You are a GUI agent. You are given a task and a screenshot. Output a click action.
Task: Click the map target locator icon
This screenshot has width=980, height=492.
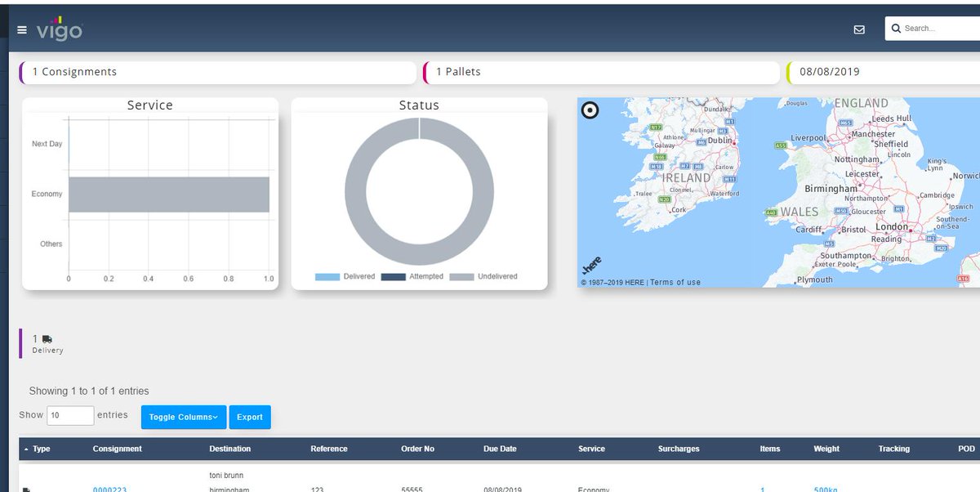tap(590, 110)
